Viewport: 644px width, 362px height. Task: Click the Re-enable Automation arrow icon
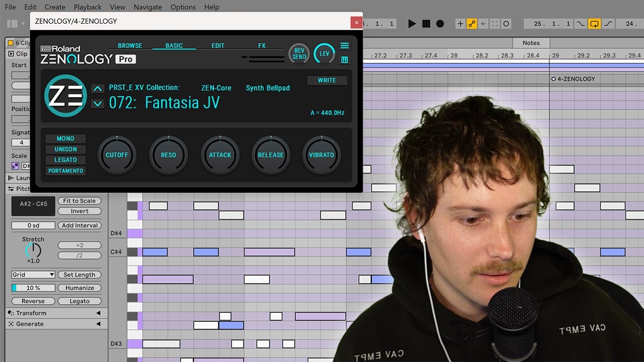[483, 24]
